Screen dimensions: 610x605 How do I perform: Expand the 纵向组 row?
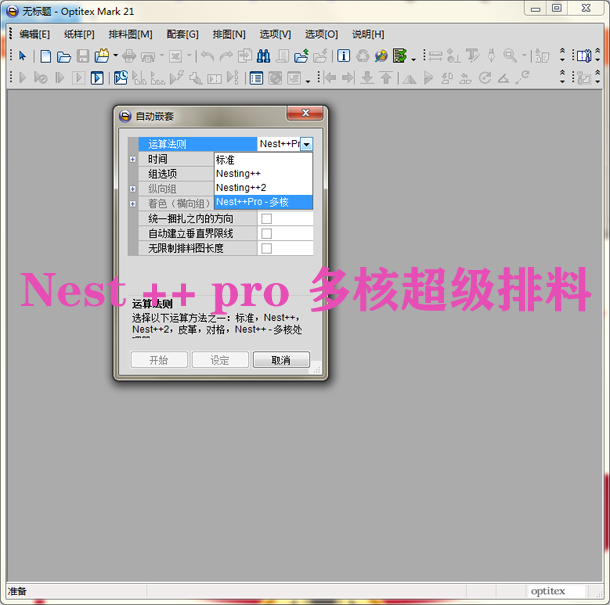[133, 189]
